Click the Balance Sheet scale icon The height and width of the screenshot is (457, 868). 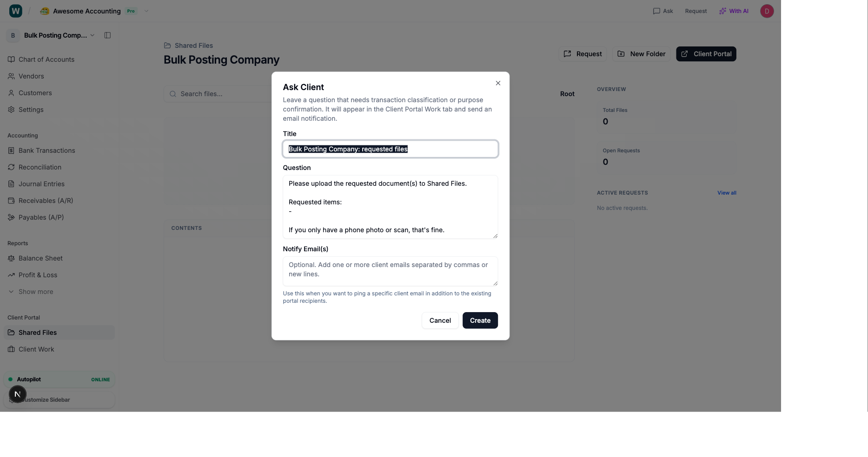tap(11, 258)
